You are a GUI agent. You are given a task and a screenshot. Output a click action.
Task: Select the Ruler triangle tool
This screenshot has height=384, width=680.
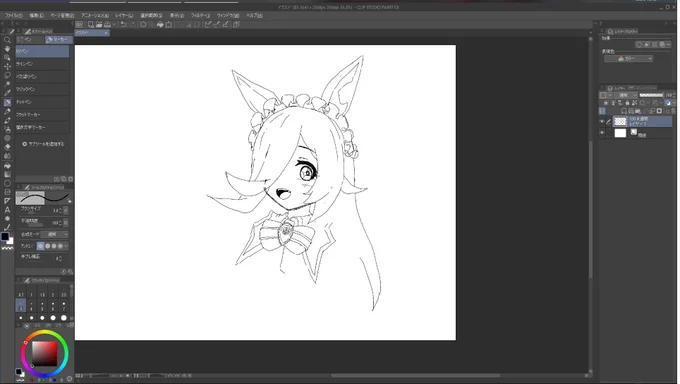(7, 201)
